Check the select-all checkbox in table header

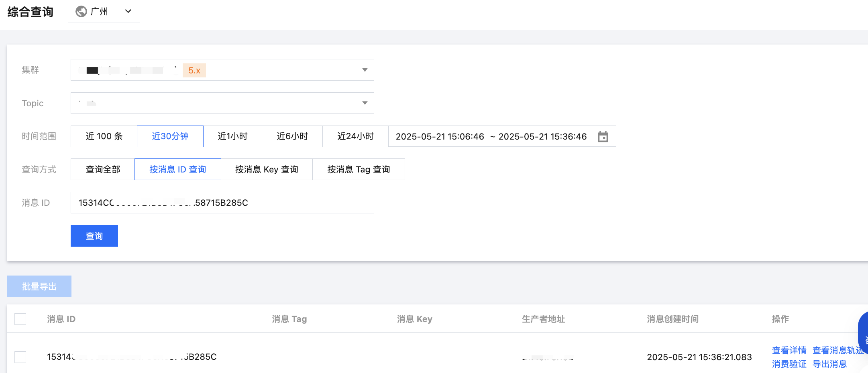point(20,318)
